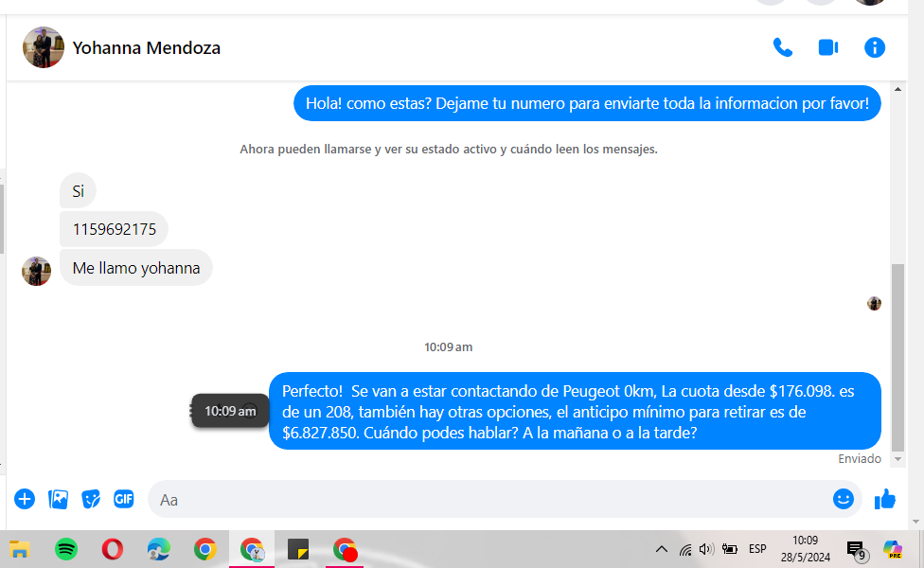Show hidden system tray icons

pos(662,549)
